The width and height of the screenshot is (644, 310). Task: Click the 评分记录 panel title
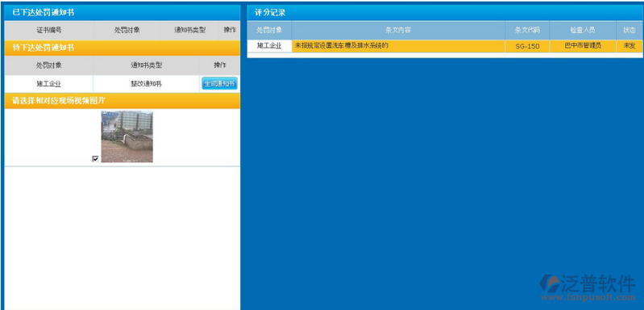tap(270, 13)
